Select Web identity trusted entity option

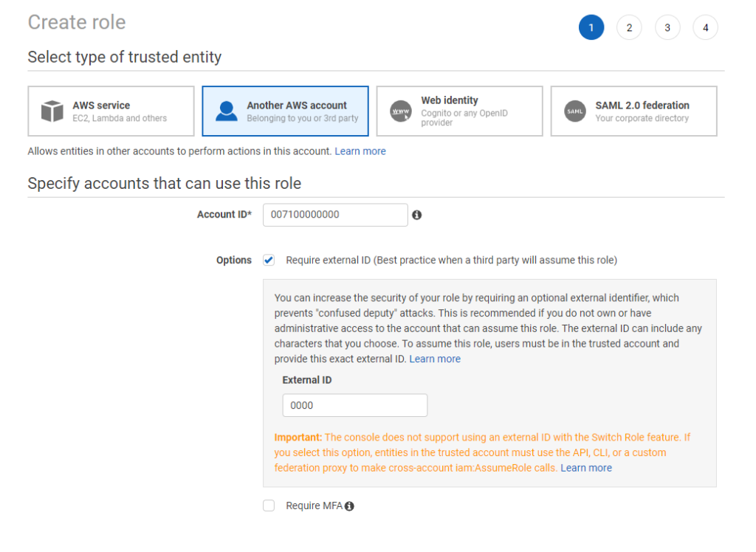click(x=459, y=111)
